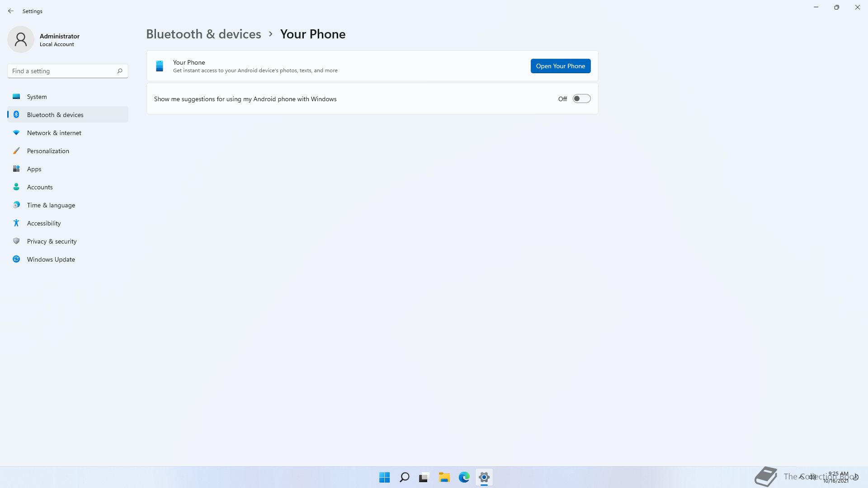Click the search magnifier in Find a setting
This screenshot has width=868, height=488.
coord(120,71)
